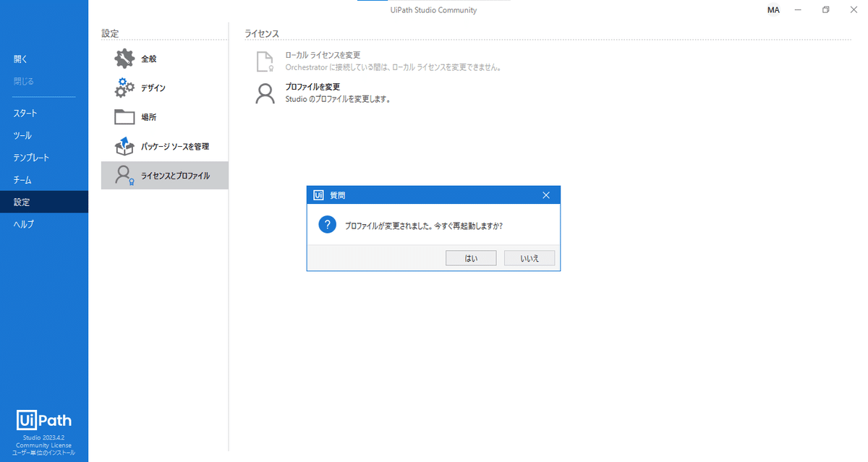Select the 全般 settings category
The height and width of the screenshot is (462, 868).
(165, 59)
